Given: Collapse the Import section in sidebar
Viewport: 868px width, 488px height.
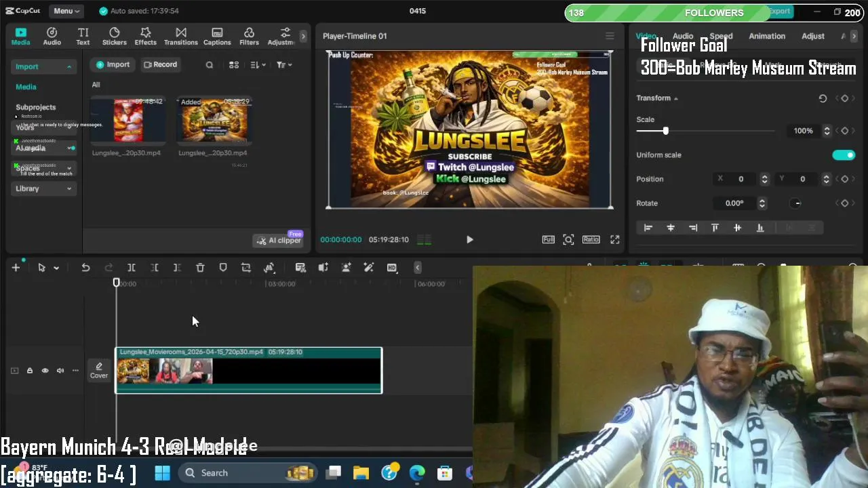Looking at the screenshot, I should [x=44, y=66].
